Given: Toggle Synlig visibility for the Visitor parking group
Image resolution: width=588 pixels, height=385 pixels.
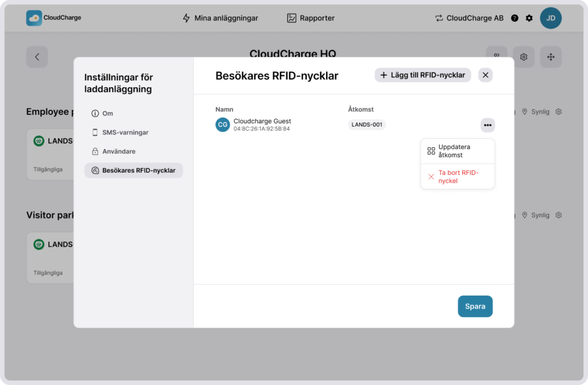Looking at the screenshot, I should click(535, 215).
